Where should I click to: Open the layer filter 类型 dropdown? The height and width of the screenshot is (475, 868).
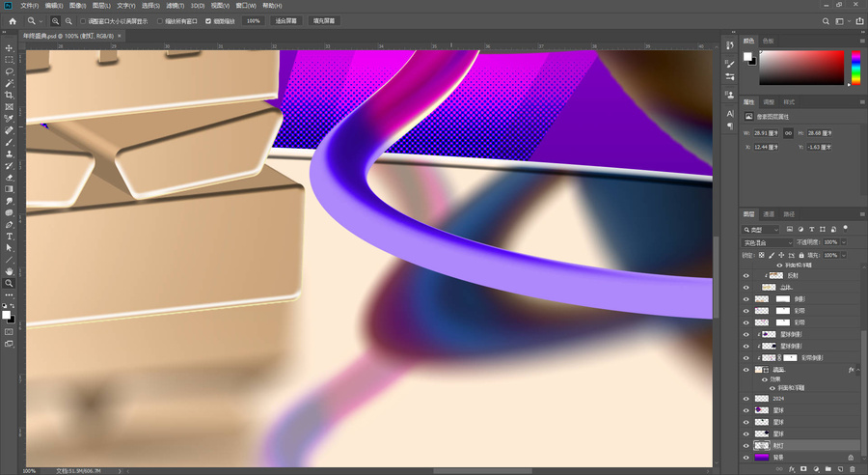point(761,230)
